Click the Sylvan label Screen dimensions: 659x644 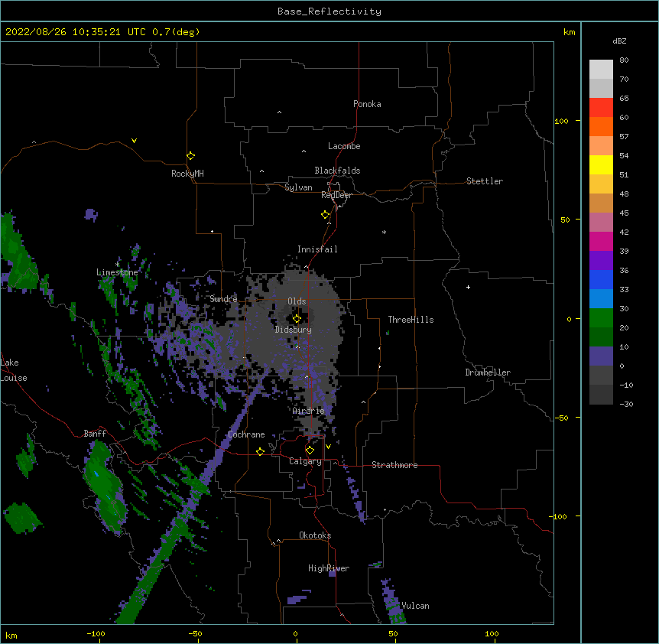[x=298, y=187]
